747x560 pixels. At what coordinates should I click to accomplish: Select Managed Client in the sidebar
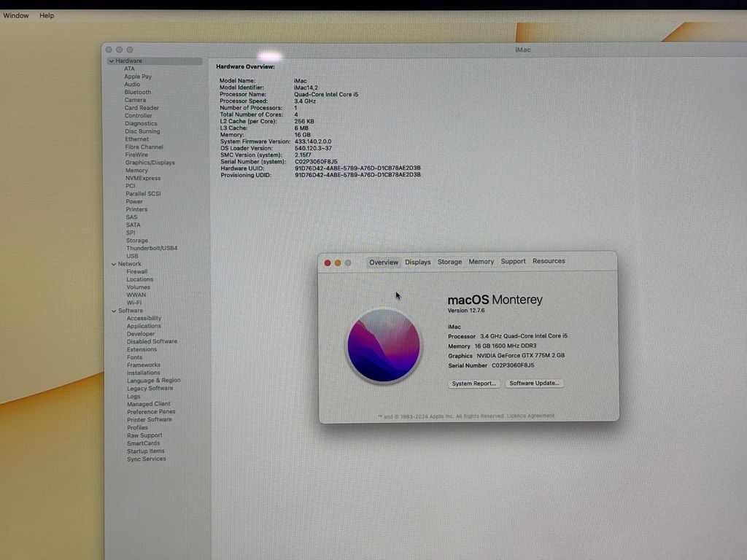[x=148, y=404]
